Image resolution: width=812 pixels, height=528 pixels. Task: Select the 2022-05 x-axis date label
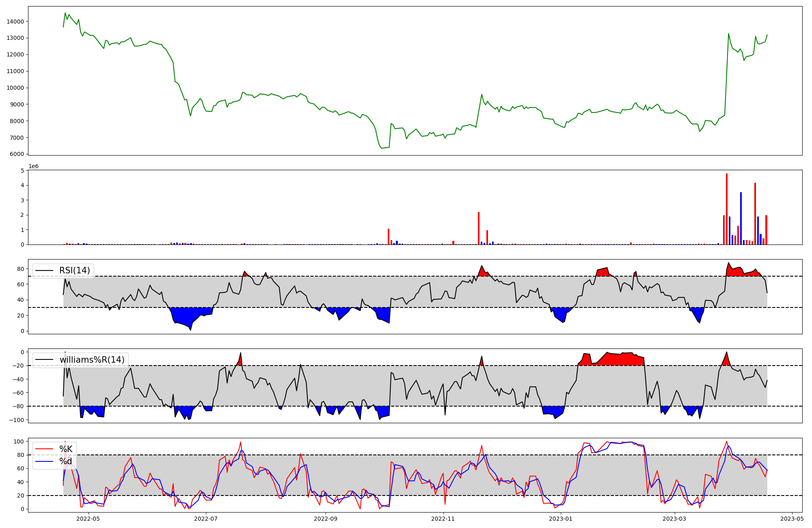[x=88, y=519]
